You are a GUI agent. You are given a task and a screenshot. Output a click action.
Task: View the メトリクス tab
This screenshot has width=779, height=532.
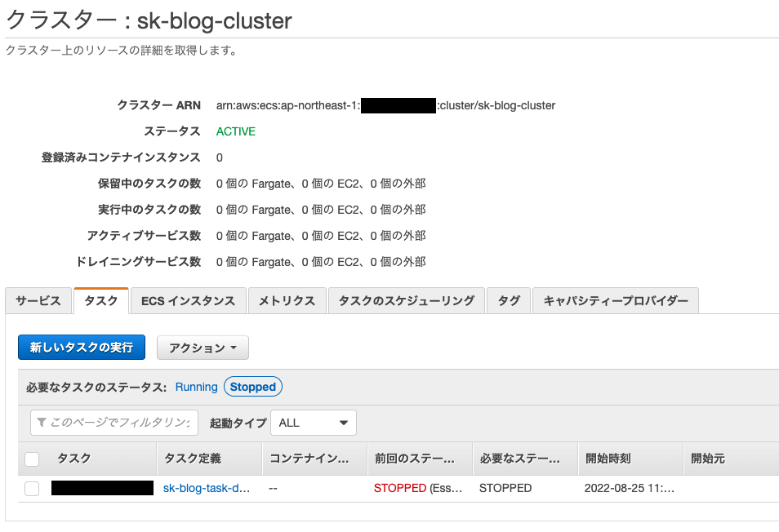[284, 300]
